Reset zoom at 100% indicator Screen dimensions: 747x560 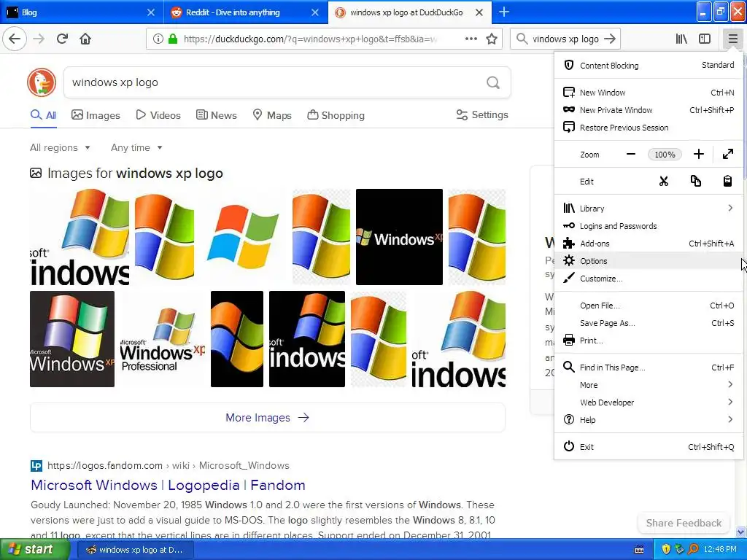coord(665,155)
